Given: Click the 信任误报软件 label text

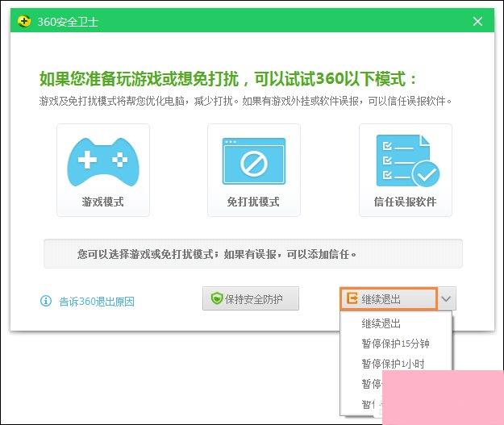Looking at the screenshot, I should 406,202.
